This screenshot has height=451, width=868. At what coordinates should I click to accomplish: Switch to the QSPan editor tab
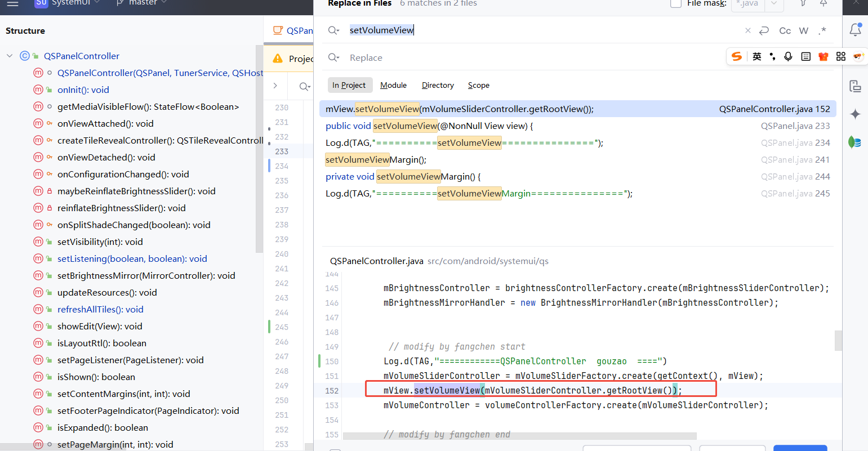click(x=292, y=30)
